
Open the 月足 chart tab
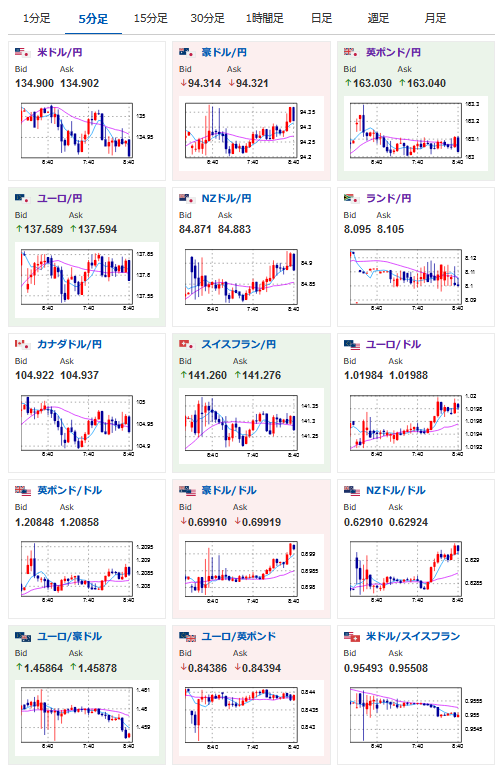click(435, 19)
